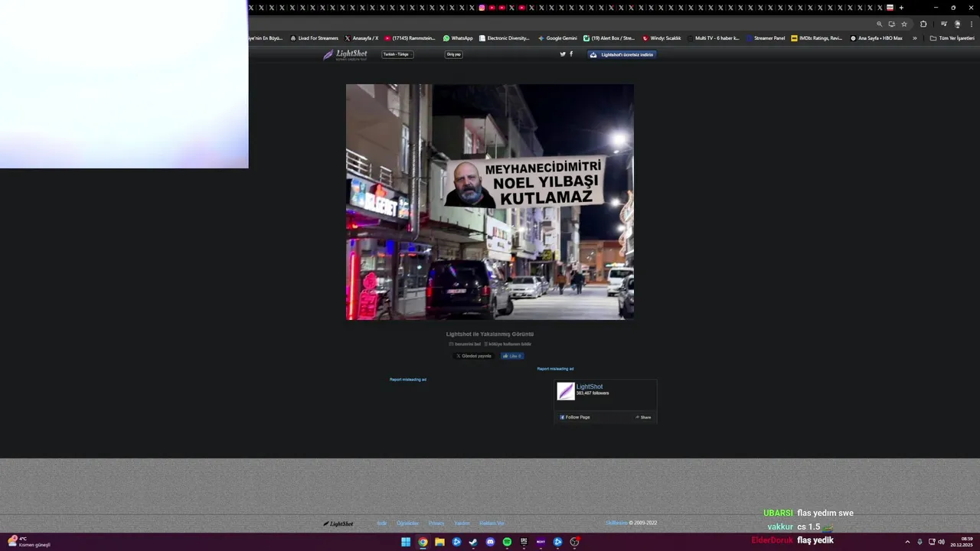Open the Windy: Sıcaklık bookmark
The height and width of the screenshot is (551, 980).
pos(661,38)
